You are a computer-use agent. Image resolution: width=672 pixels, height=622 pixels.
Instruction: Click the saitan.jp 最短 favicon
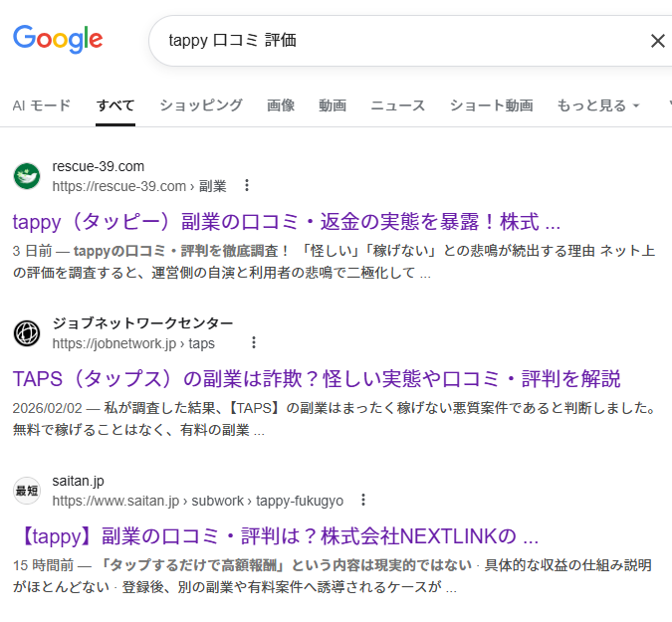click(27, 491)
